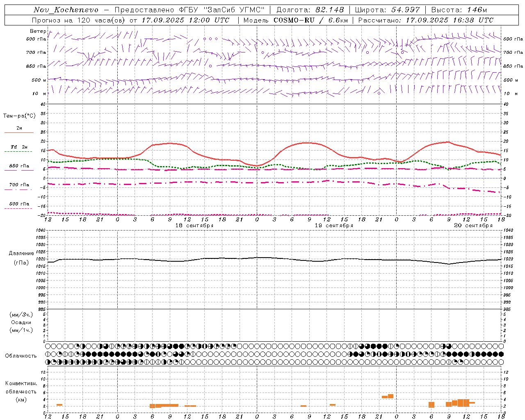
Task: Click the Td 2м legend label
Action: 19,147
